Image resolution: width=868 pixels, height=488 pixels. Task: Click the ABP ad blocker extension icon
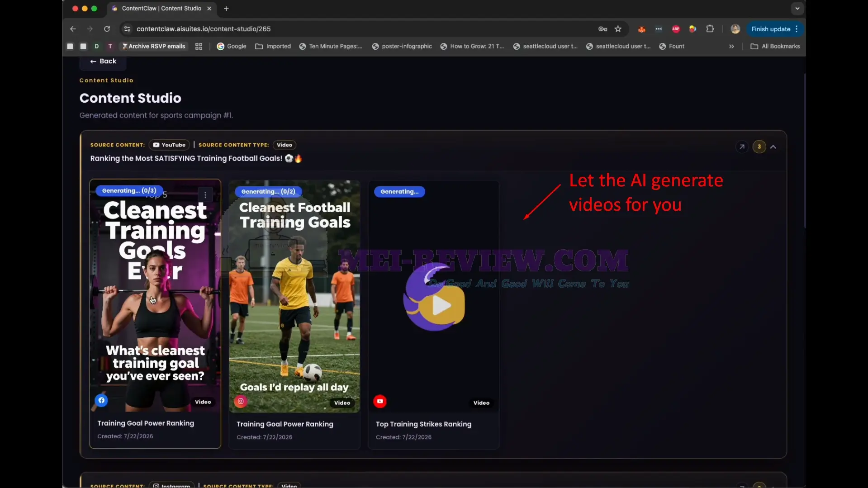click(x=676, y=29)
